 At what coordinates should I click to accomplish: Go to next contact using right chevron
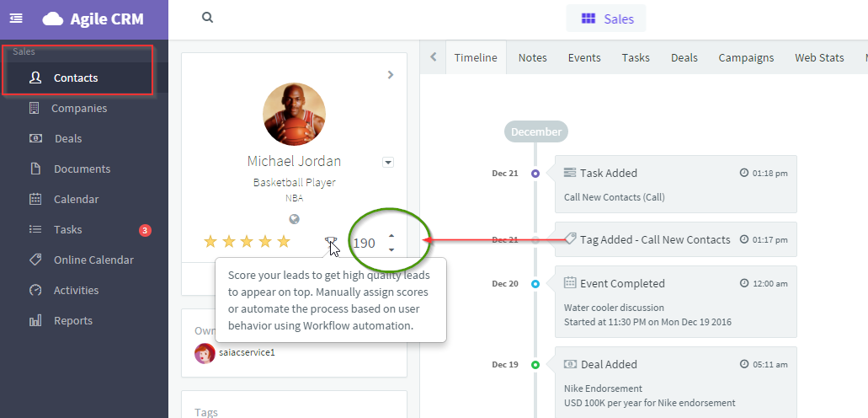pos(391,74)
